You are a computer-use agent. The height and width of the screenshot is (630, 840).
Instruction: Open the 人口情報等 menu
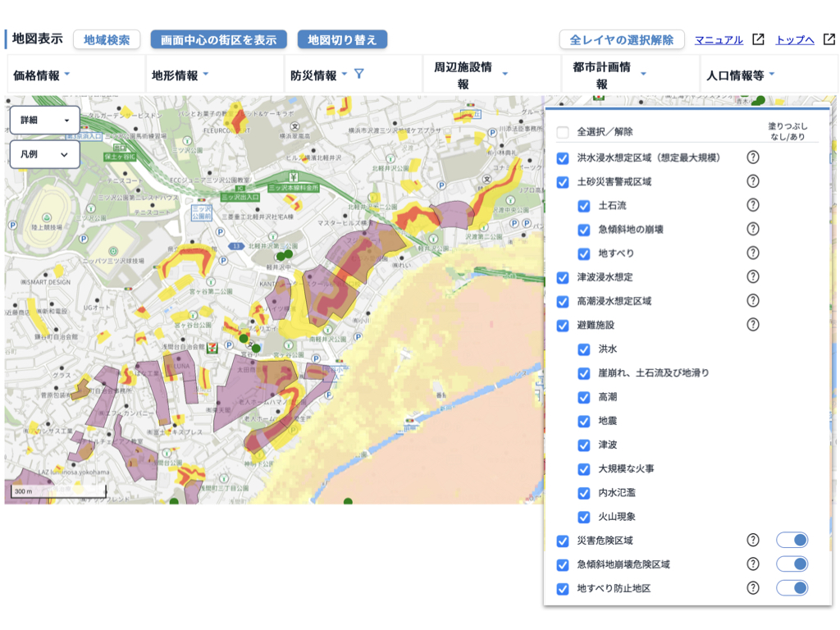click(741, 75)
